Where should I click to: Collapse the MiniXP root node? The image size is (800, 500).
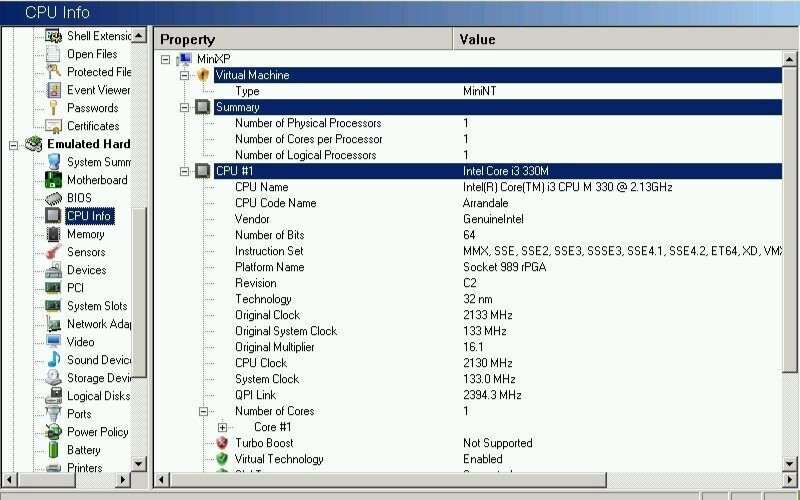[165, 59]
